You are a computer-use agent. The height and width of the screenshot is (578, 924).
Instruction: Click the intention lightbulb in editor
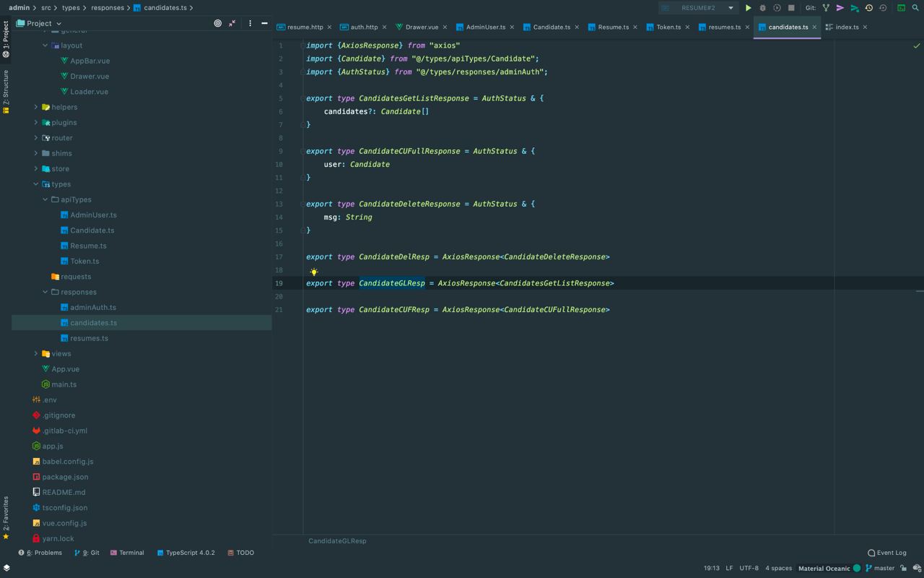click(314, 272)
